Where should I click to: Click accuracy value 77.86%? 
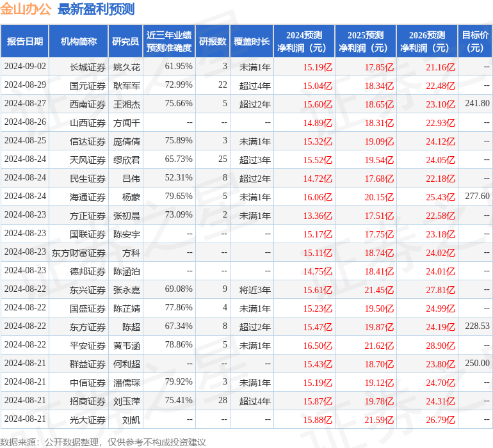179,307
